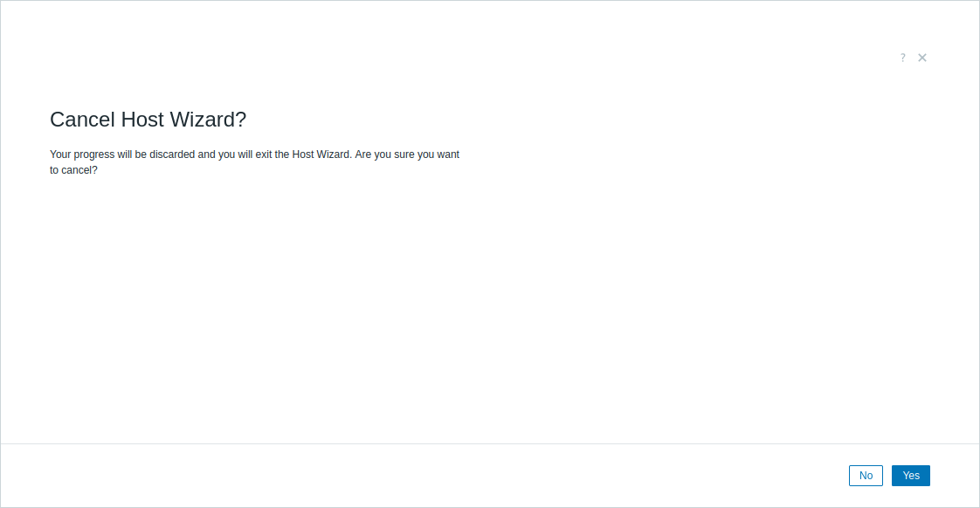Confirm cancellation with the blue Yes button
Screen dimensions: 980x508
(x=911, y=476)
